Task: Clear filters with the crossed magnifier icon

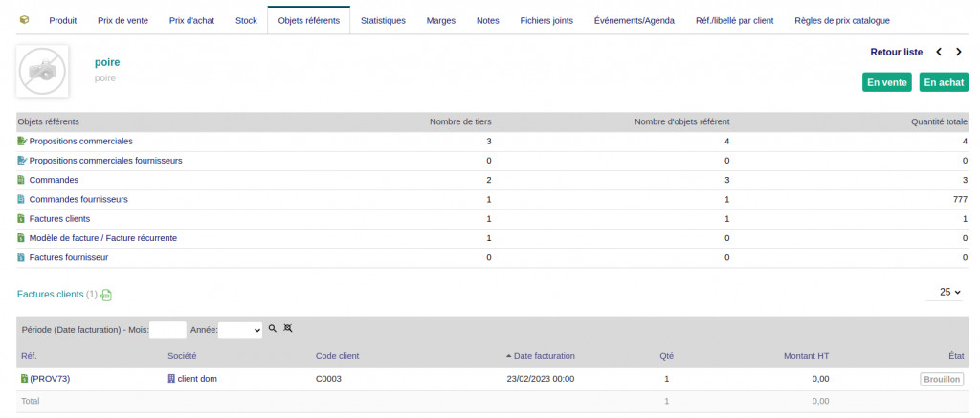Action: (x=288, y=328)
